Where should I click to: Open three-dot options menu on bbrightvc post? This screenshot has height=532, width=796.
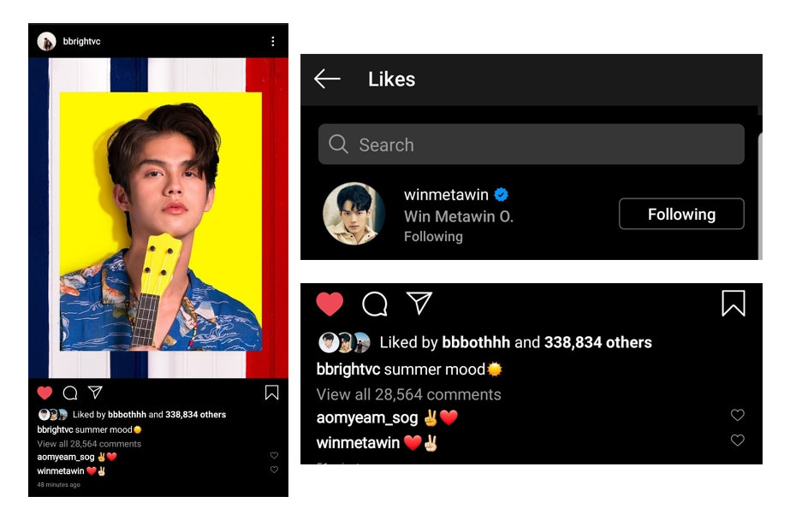pyautogui.click(x=273, y=41)
